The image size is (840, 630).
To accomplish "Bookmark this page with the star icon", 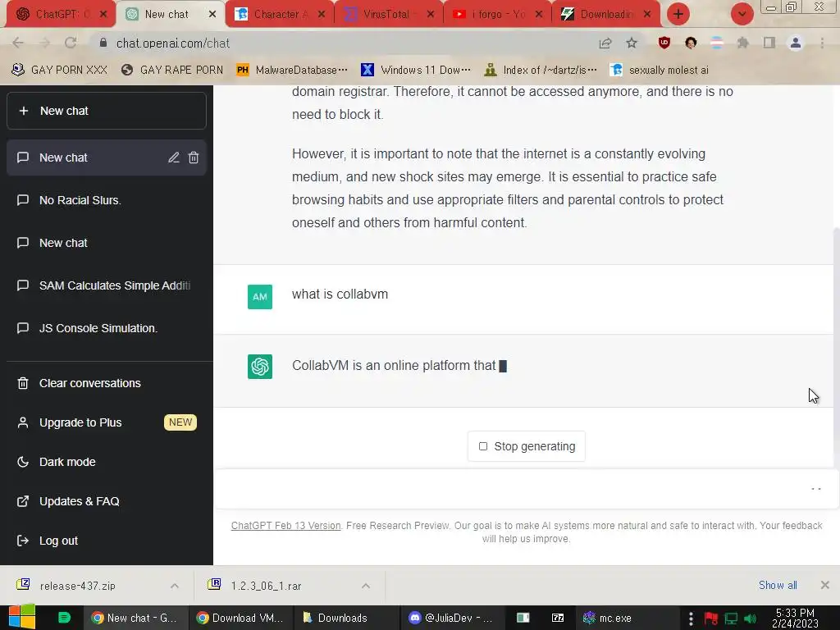I will 632,43.
